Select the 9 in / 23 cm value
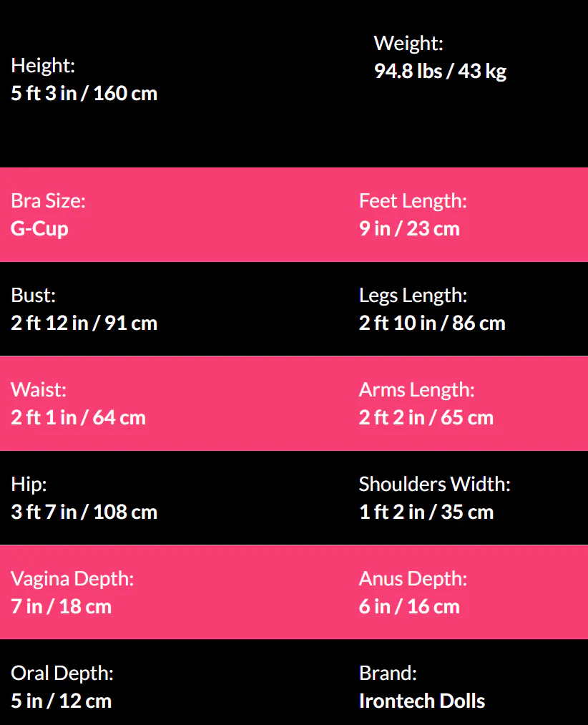Viewport: 588px width, 725px height. 409,229
